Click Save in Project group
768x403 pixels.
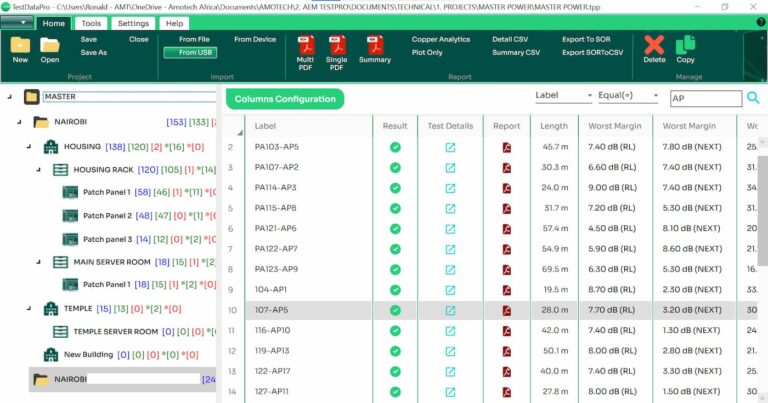pos(89,39)
